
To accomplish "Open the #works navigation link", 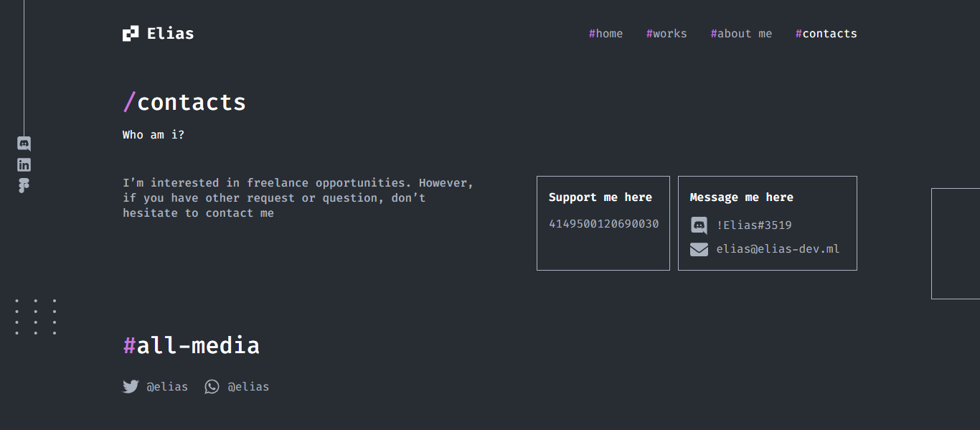I will [x=666, y=34].
